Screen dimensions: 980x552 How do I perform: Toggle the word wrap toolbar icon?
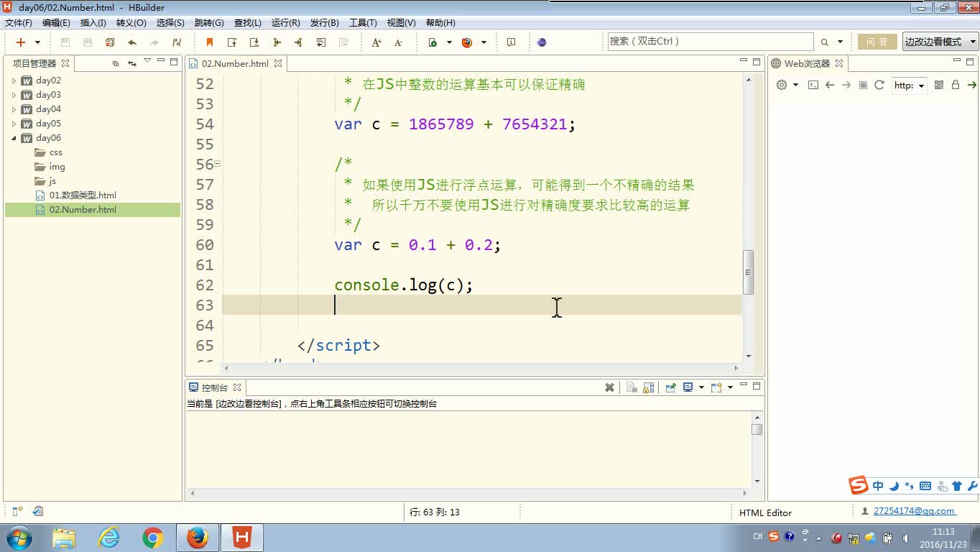321,42
